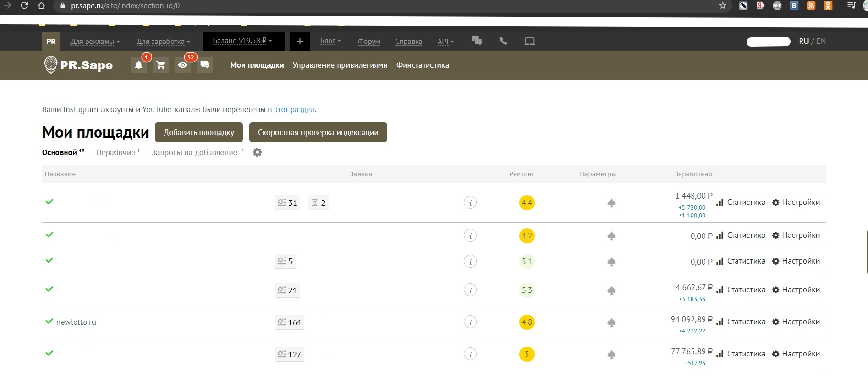Click the info icon in newlotto.ru row
The image size is (868, 376).
[470, 322]
